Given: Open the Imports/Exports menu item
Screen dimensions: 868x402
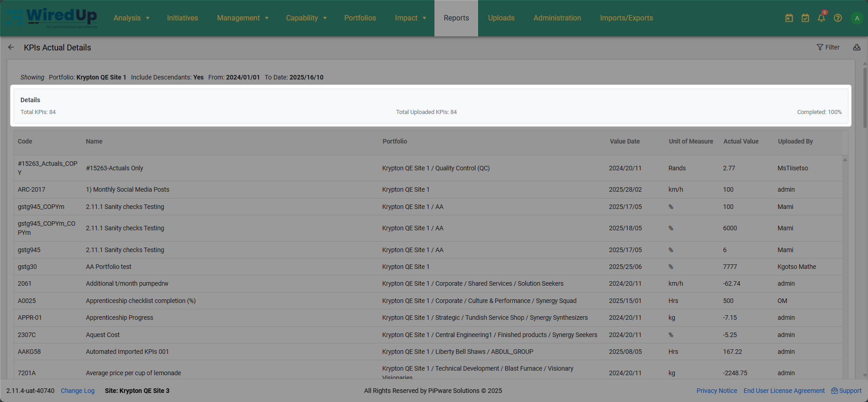Looking at the screenshot, I should pos(626,18).
